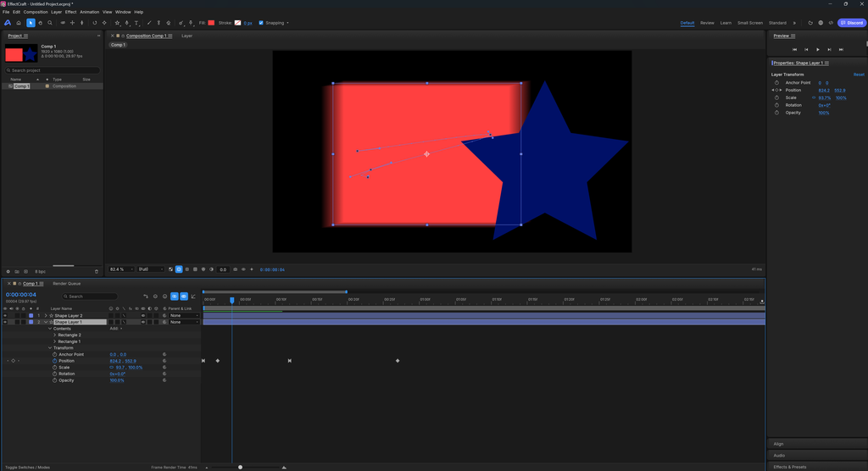Select the Eraser tool
The height and width of the screenshot is (471, 868).
pos(169,23)
